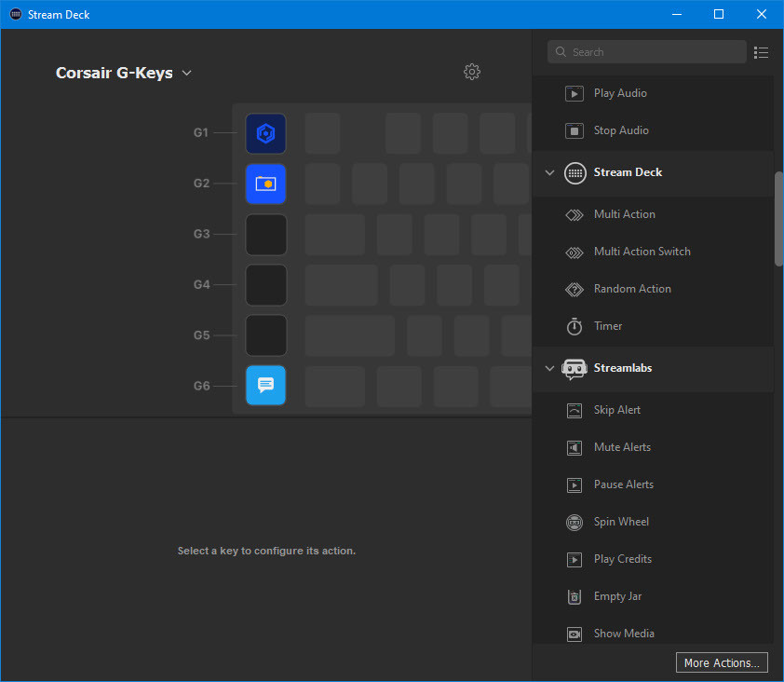Viewport: 784px width, 682px height.
Task: Select the G1 key with hexagon icon
Action: point(265,133)
